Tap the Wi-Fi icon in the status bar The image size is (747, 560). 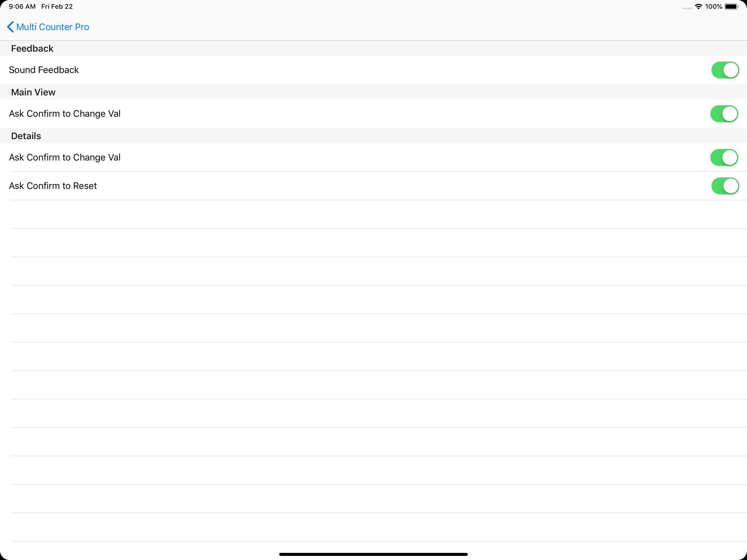point(698,6)
